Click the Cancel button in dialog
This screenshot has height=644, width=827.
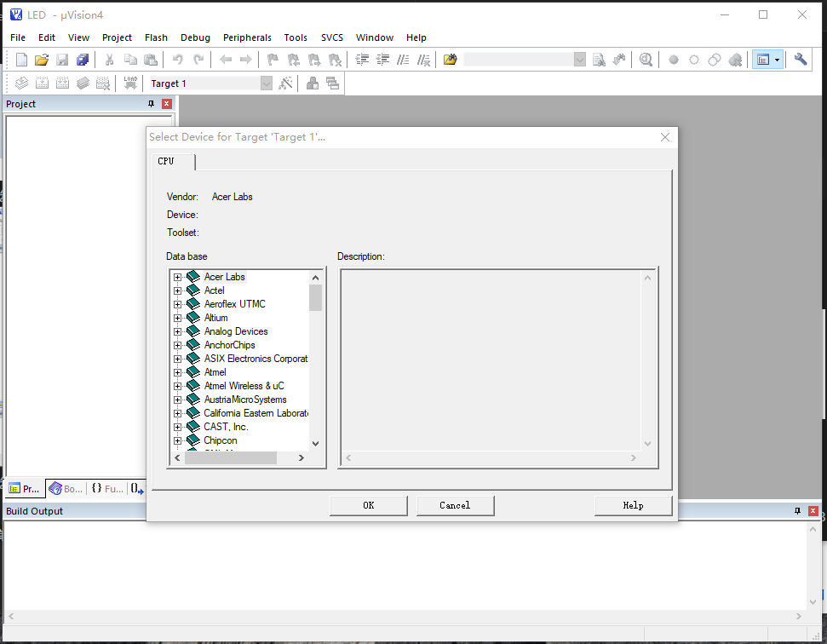(455, 505)
